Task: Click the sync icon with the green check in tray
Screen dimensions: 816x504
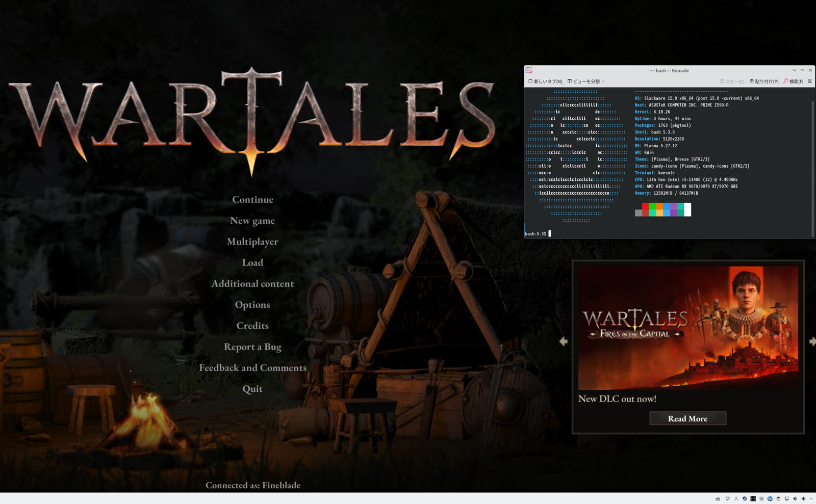Action: click(761, 498)
